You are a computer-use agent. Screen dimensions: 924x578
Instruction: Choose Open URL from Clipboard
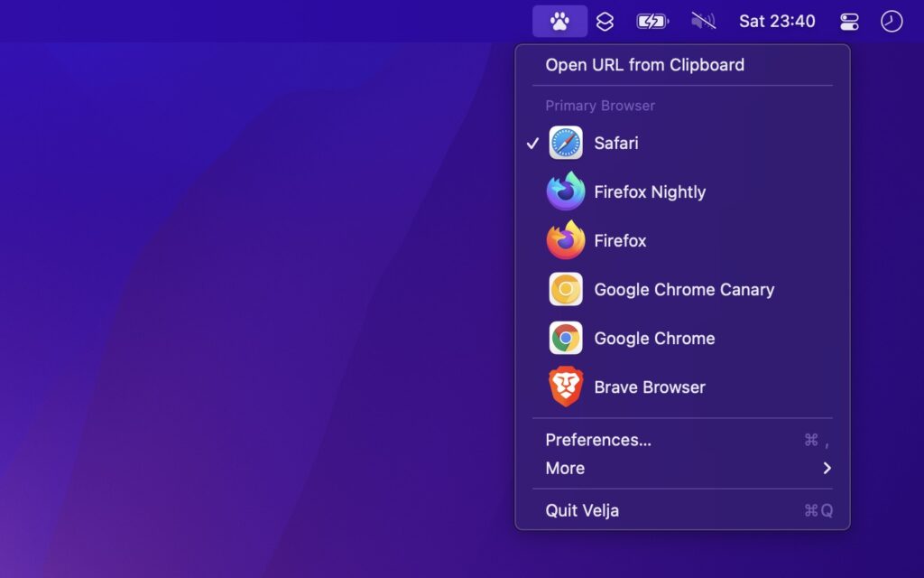click(682, 65)
